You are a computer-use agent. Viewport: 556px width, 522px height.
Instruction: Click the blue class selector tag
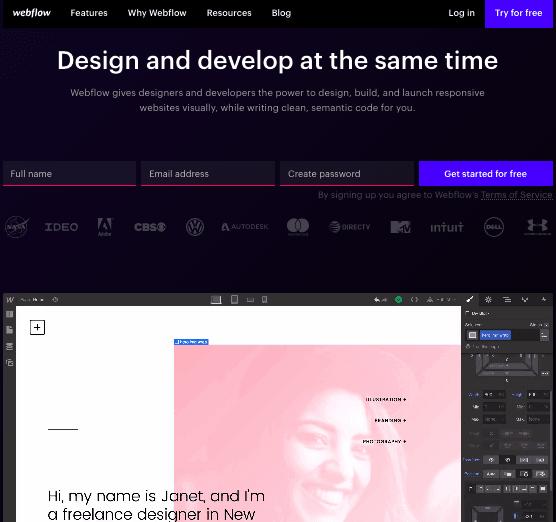point(495,335)
